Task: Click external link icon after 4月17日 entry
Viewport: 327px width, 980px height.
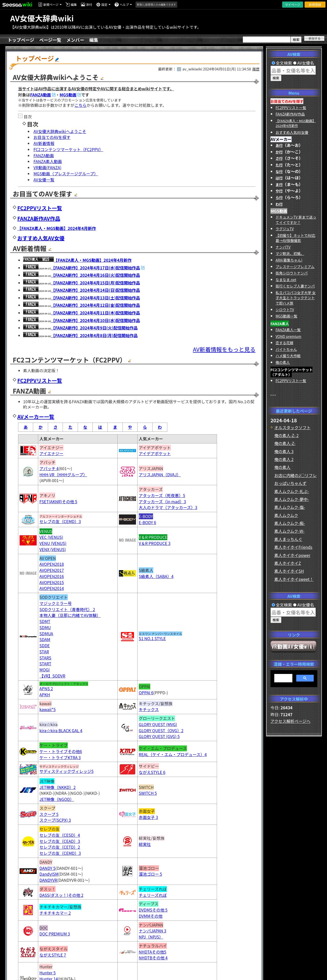Action: (143, 268)
